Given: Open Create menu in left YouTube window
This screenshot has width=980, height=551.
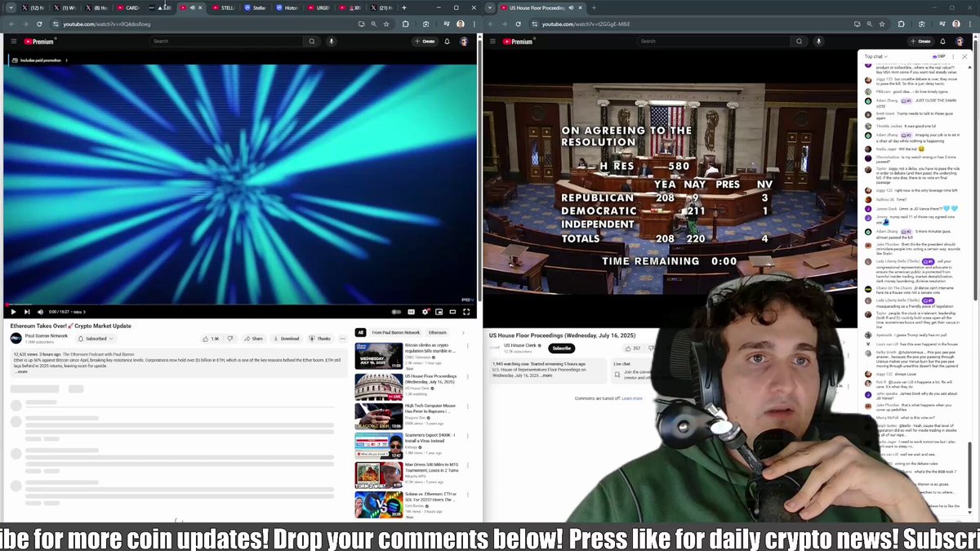Looking at the screenshot, I should [425, 41].
